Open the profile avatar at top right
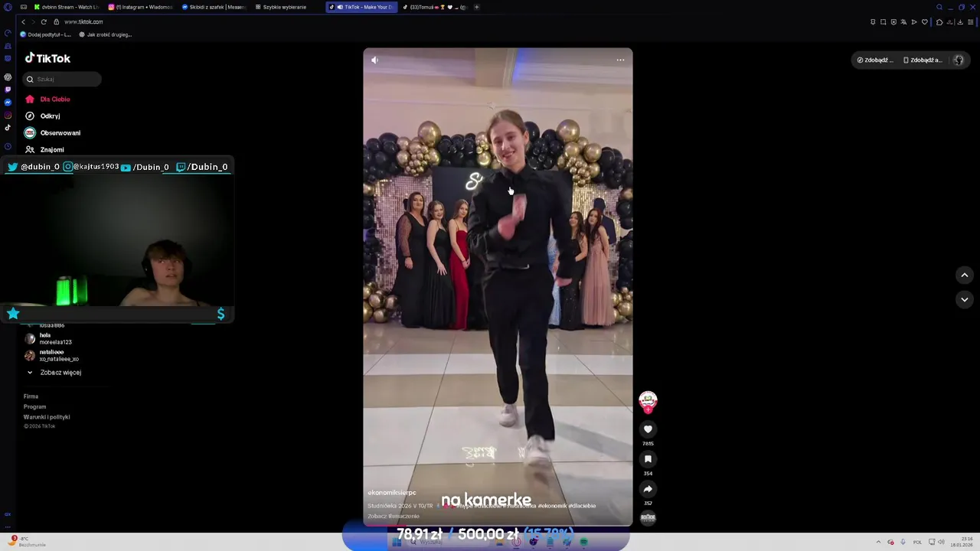 point(959,60)
